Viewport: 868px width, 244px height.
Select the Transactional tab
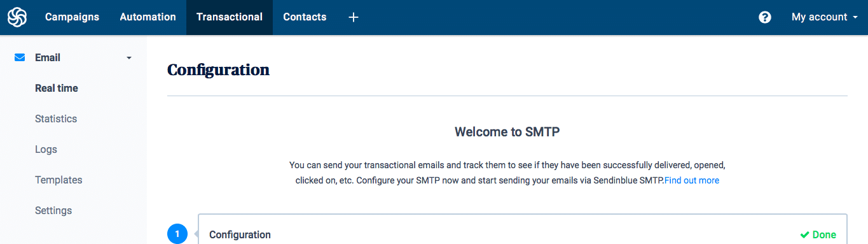(x=230, y=17)
